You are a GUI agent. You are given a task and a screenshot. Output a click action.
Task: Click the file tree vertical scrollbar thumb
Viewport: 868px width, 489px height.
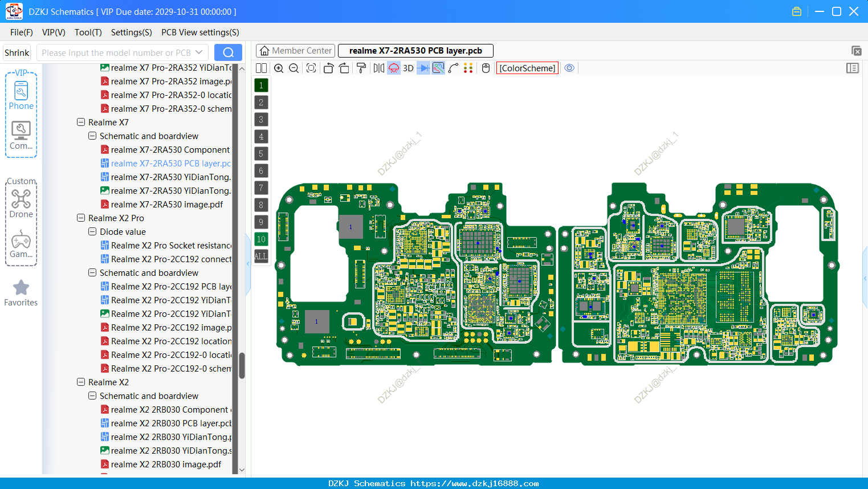(242, 365)
